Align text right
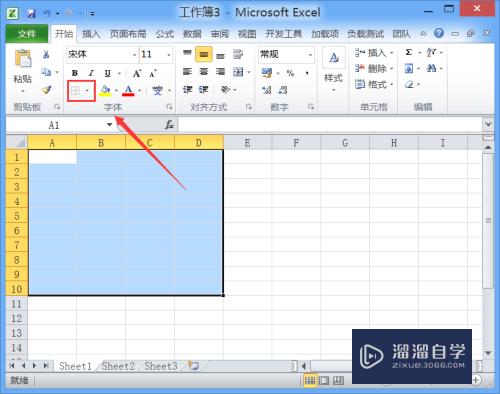The width and height of the screenshot is (500, 394). point(220,72)
